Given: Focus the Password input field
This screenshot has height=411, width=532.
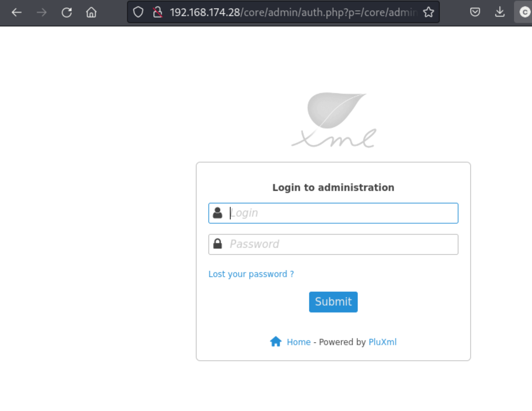Looking at the screenshot, I should coord(333,244).
